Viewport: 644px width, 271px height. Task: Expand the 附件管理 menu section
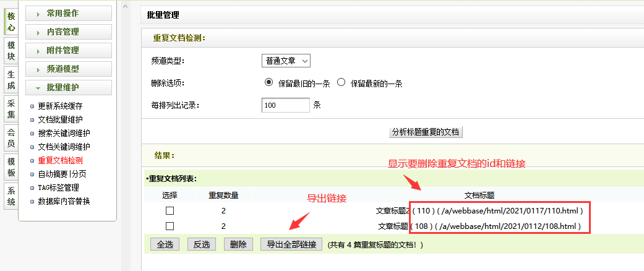point(69,51)
